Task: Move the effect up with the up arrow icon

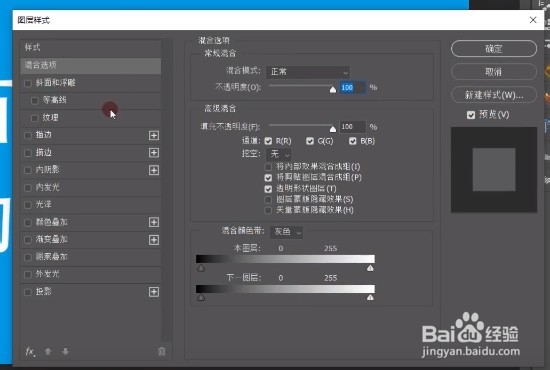Action: 48,351
